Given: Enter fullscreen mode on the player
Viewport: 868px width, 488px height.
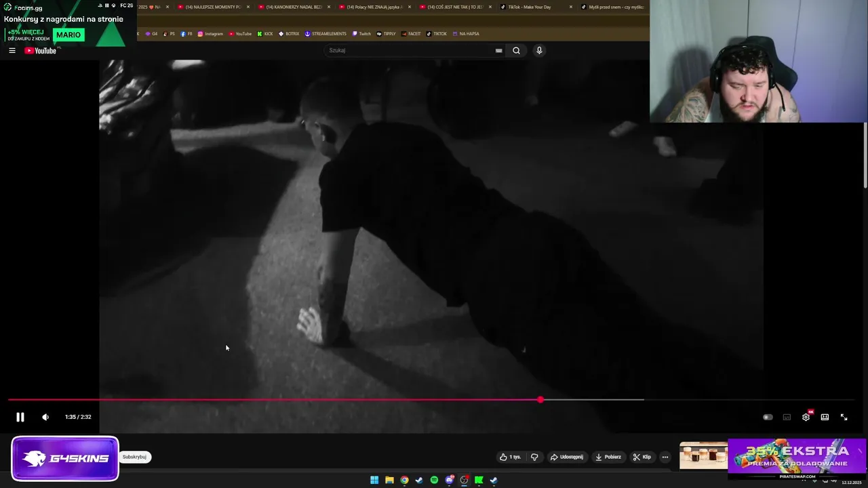Looking at the screenshot, I should [844, 418].
